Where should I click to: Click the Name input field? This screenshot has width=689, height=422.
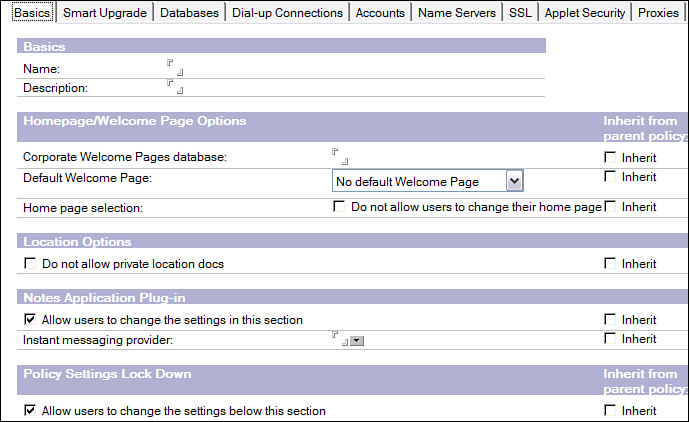(175, 69)
